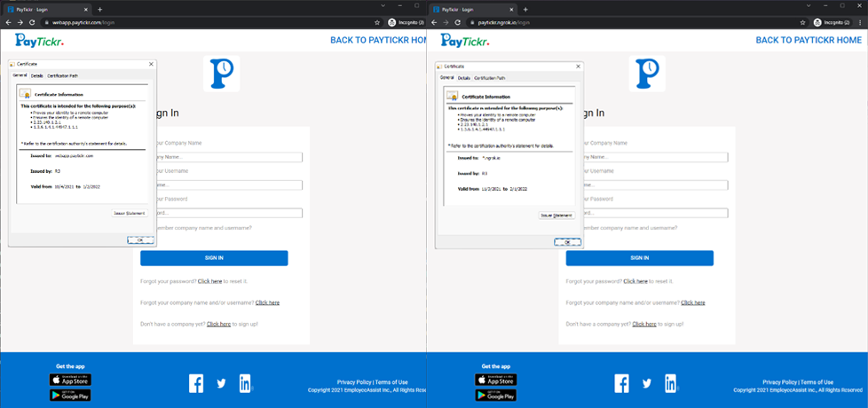
Task: Click LinkedIn icon in left window footer
Action: click(x=245, y=383)
